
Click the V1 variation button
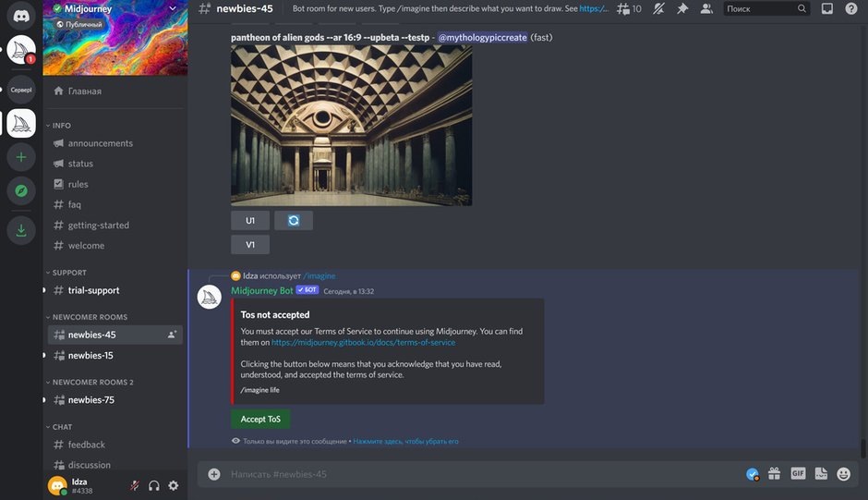250,245
